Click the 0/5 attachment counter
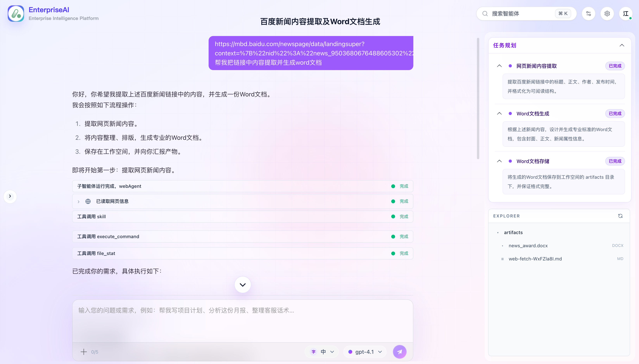Viewport: 639px width, 364px height. 95,352
